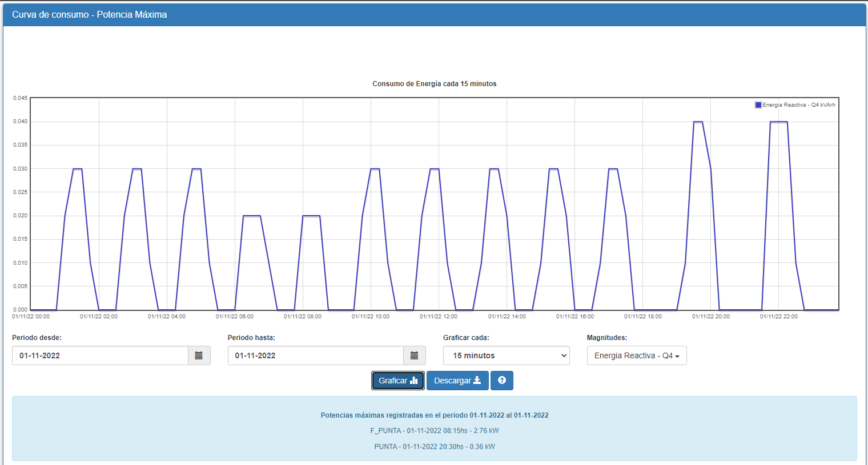Click the Periodo hasta date field
The width and height of the screenshot is (868, 465).
point(316,355)
